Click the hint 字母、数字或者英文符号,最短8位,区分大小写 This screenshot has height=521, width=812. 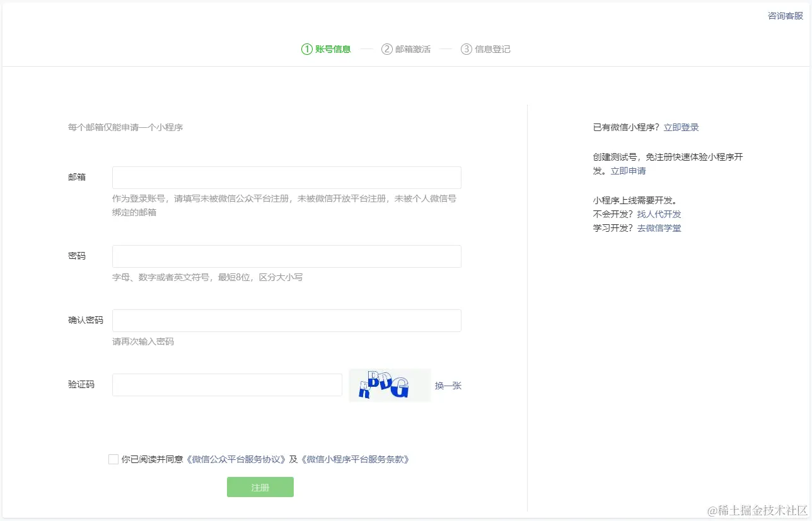[x=207, y=277]
